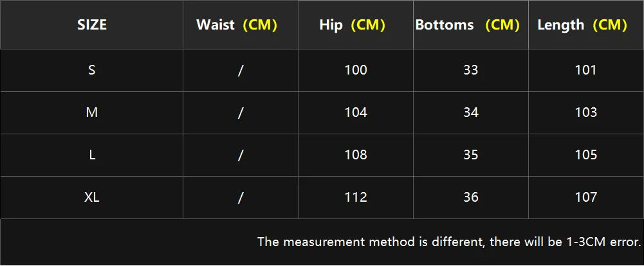Screen dimensions: 644x266
Task: Click the waist slash in the S row
Action: coord(241,70)
